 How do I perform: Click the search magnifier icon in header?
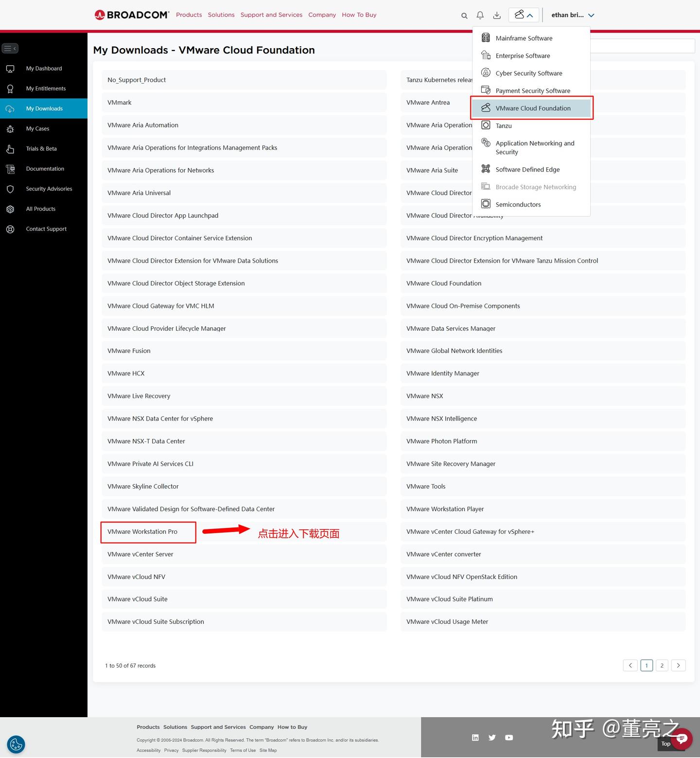coord(464,16)
